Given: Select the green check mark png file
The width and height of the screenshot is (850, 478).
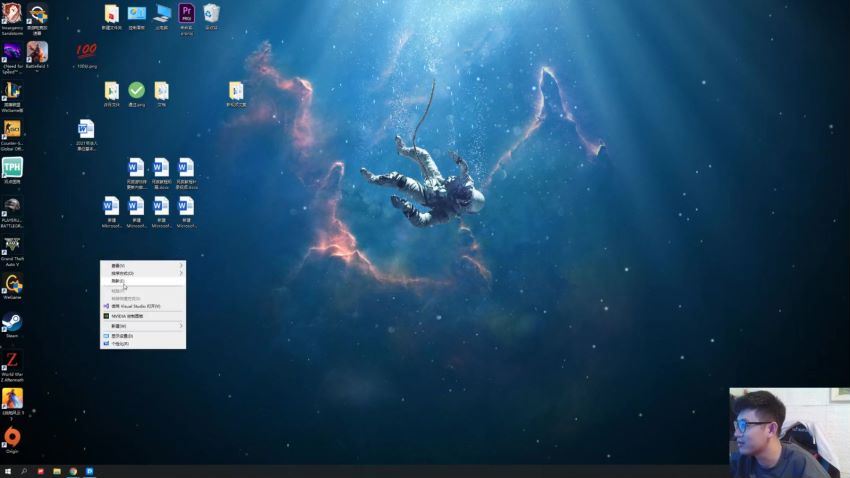Looking at the screenshot, I should click(137, 94).
